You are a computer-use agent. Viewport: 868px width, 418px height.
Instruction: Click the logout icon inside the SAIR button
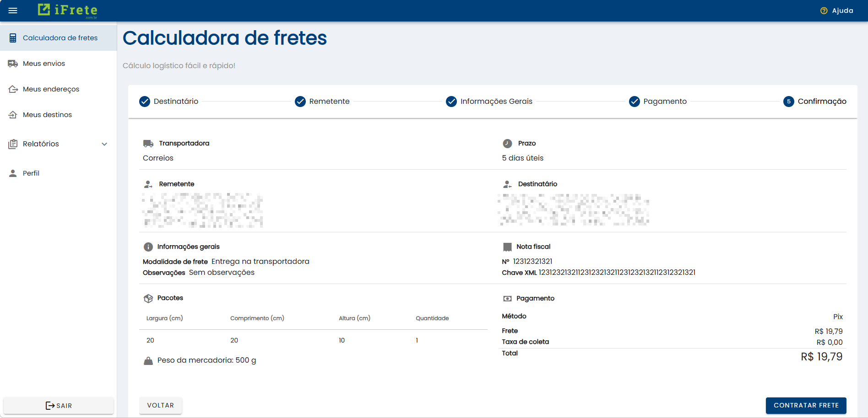click(49, 405)
